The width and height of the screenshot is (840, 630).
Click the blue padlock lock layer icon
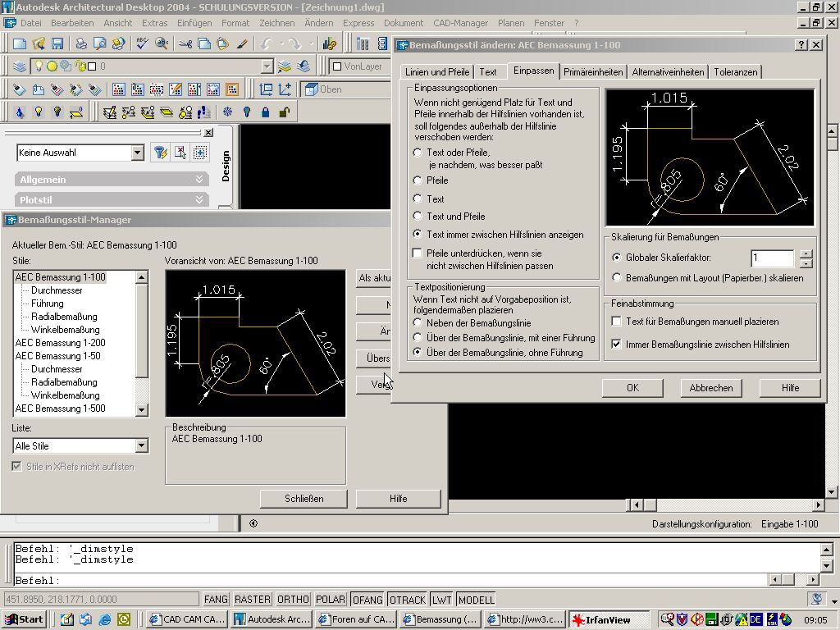tap(265, 112)
